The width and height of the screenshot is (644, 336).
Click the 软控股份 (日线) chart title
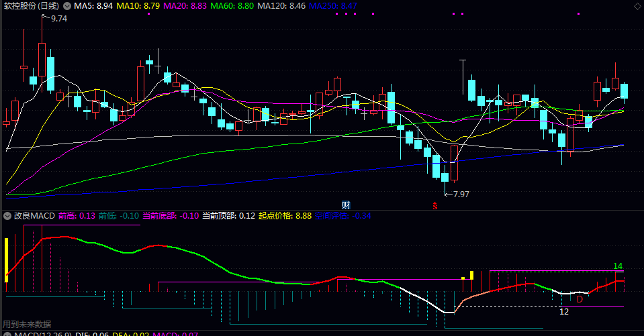31,6
